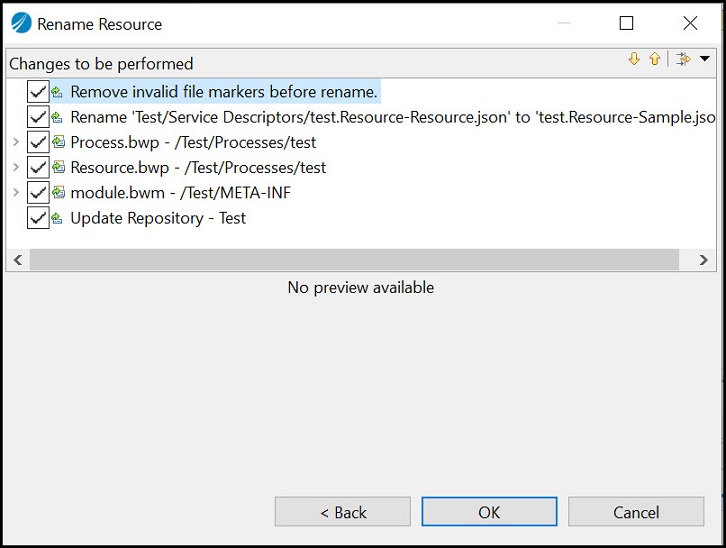Click the change icon beside 'Remove invalid file markers'
Viewport: 726px width, 548px height.
(57, 92)
